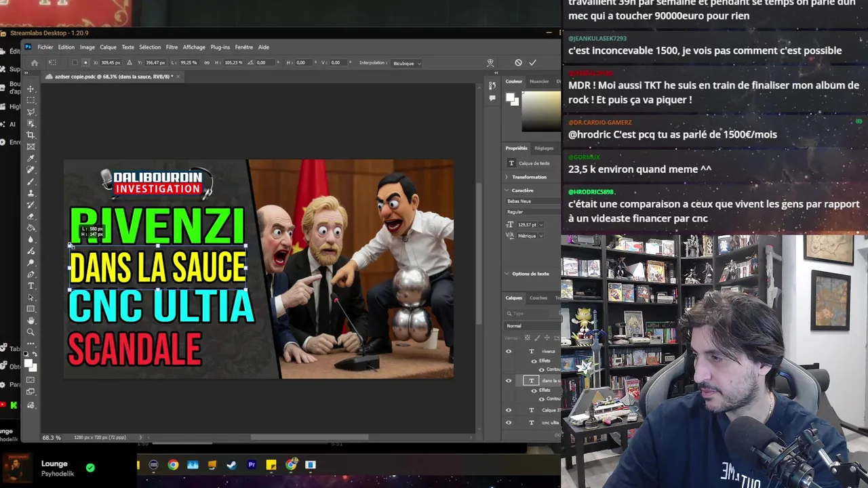Select the Rectangular Marquee tool
Viewport: 868px width, 488px height.
click(31, 100)
